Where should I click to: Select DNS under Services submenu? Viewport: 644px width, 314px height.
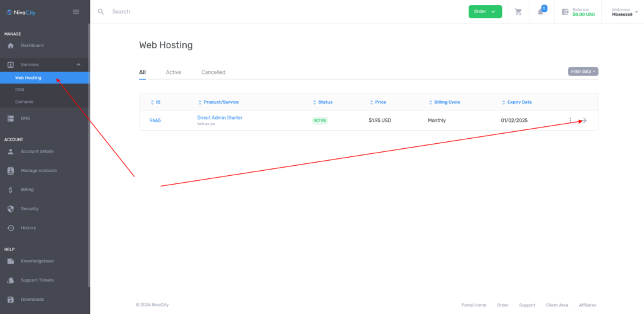click(19, 89)
